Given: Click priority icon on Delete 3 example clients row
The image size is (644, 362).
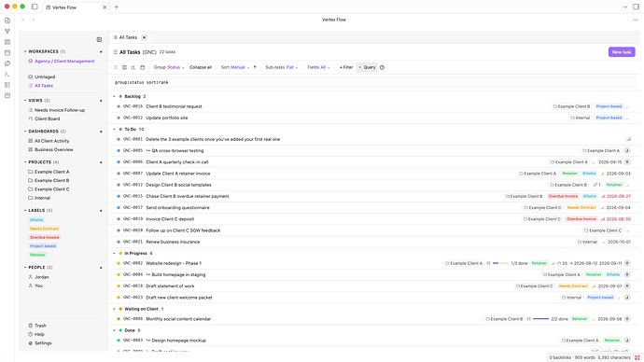Looking at the screenshot, I should pos(628,139).
